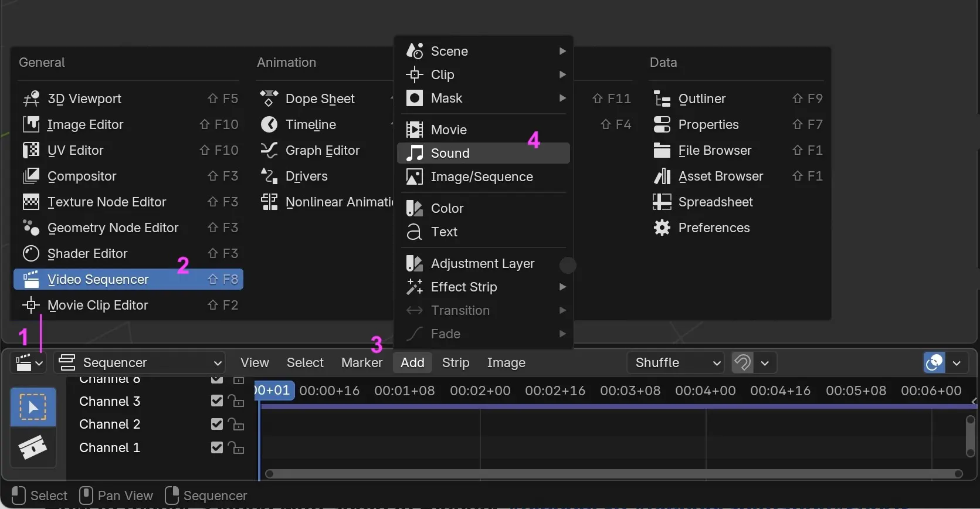The height and width of the screenshot is (509, 980).
Task: Open the editor type selector icon
Action: coord(28,363)
